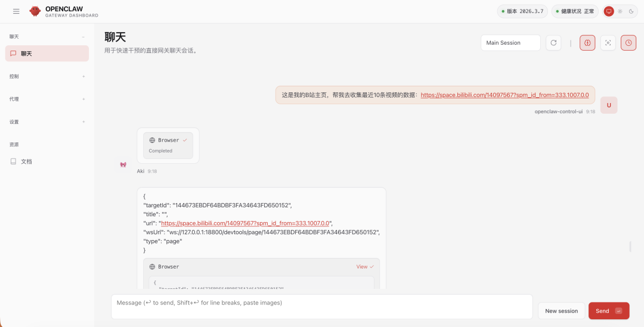Click the book icon beside 文档
The image size is (644, 327).
coord(13,161)
